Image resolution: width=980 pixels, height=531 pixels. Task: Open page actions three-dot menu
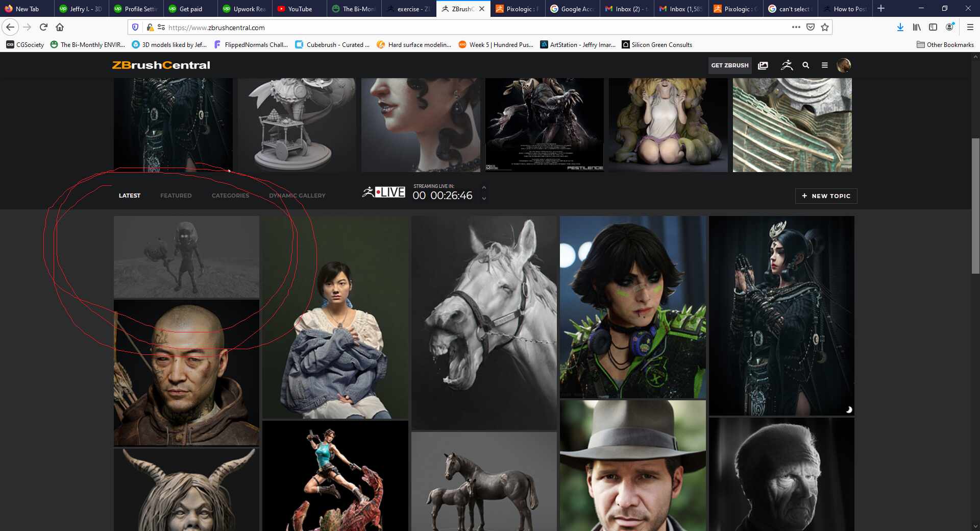click(796, 27)
